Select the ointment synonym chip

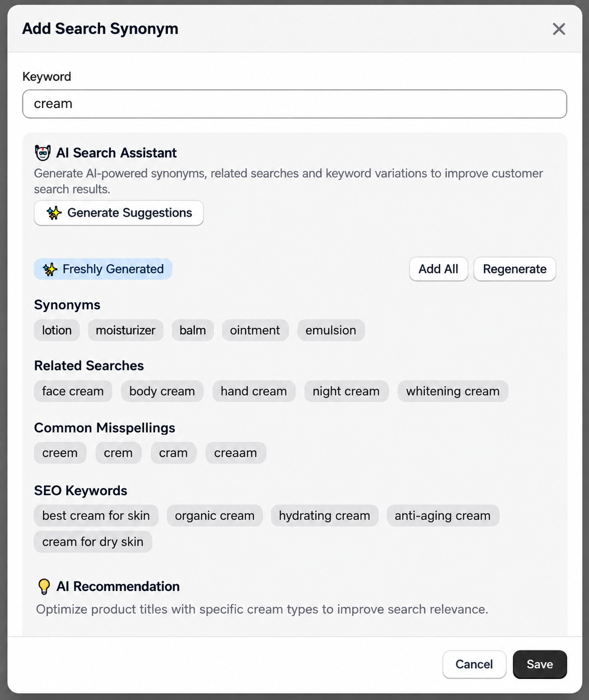(x=255, y=330)
